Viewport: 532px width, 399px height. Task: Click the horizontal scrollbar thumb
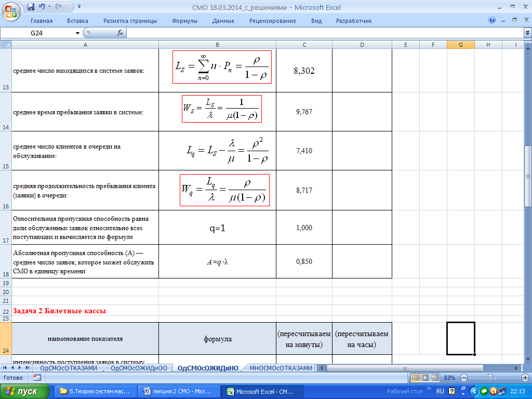(405, 368)
